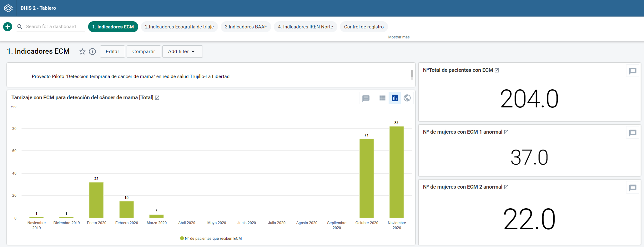
Task: Open Tamizaje con ECM chart in external app
Action: point(157,98)
